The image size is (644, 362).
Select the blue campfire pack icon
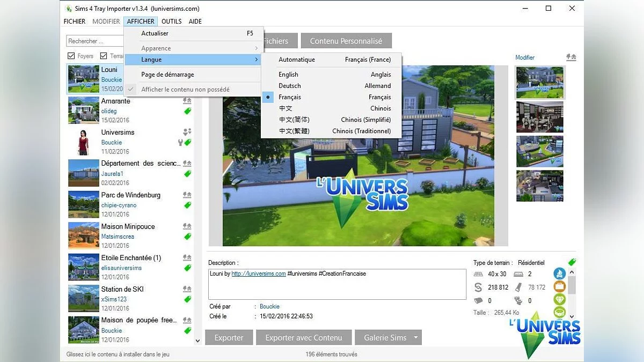coord(560,274)
